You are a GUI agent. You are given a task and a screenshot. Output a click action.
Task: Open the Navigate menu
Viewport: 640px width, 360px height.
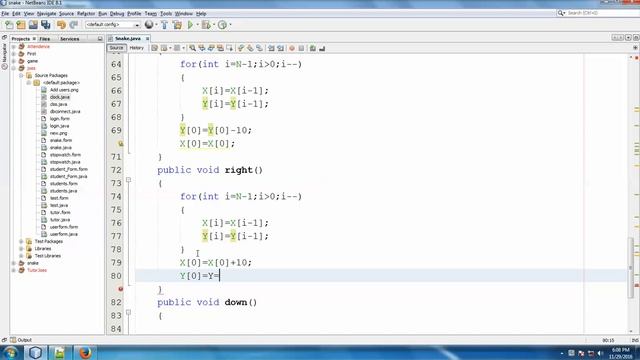pyautogui.click(x=47, y=13)
